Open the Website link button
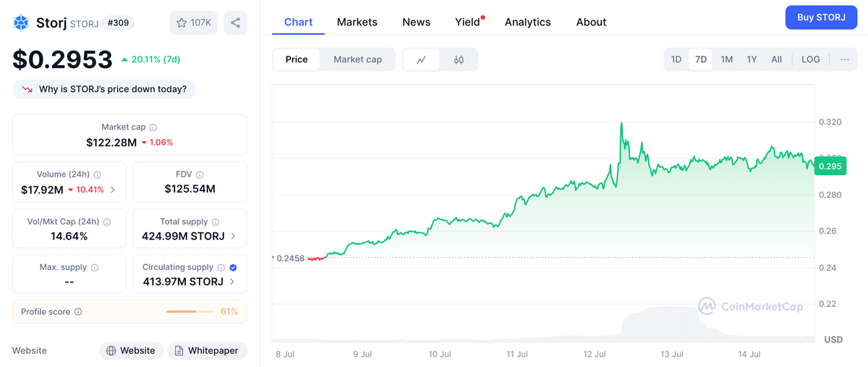The image size is (868, 367). (132, 350)
